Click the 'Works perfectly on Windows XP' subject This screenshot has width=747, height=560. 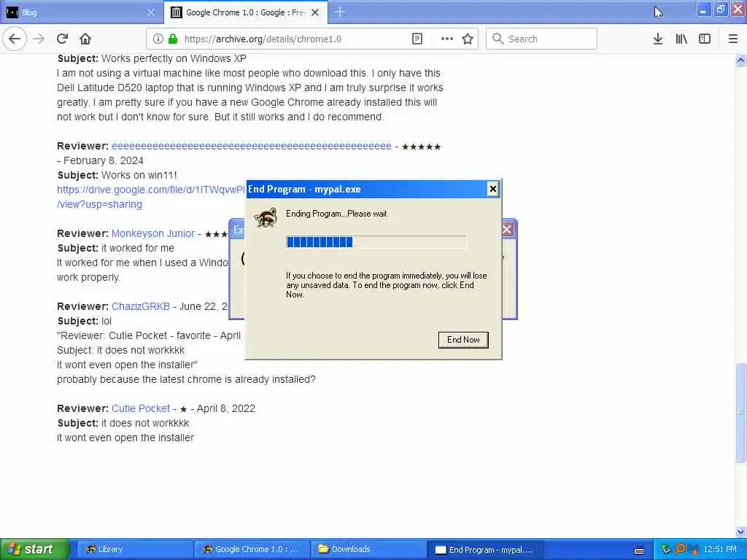174,58
